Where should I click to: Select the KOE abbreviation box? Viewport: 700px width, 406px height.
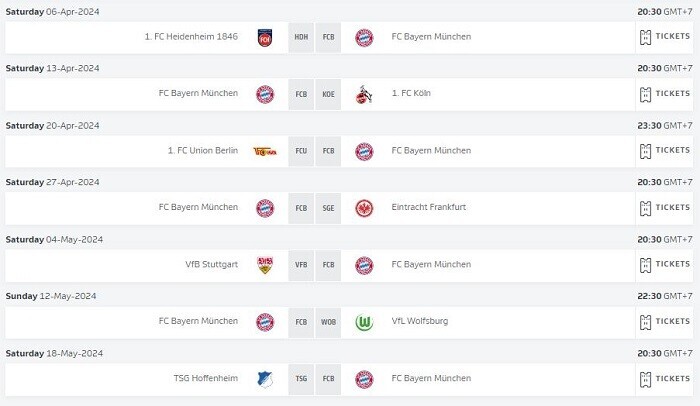328,94
